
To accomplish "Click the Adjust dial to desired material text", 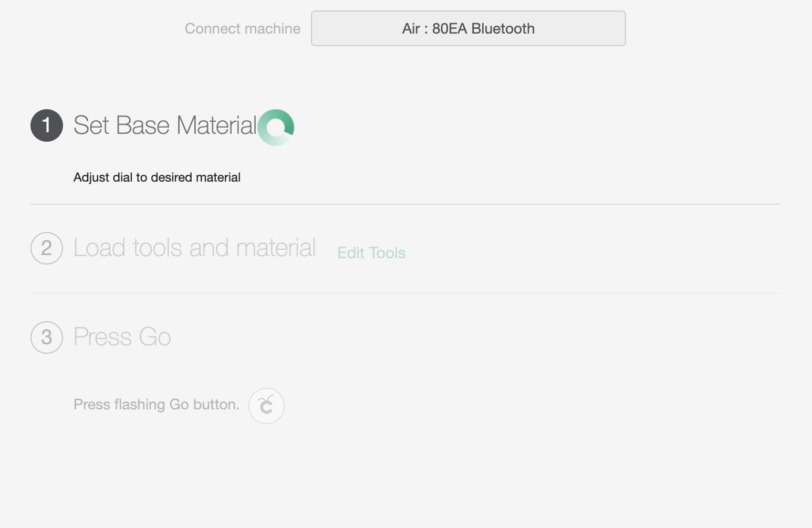I will [x=157, y=177].
